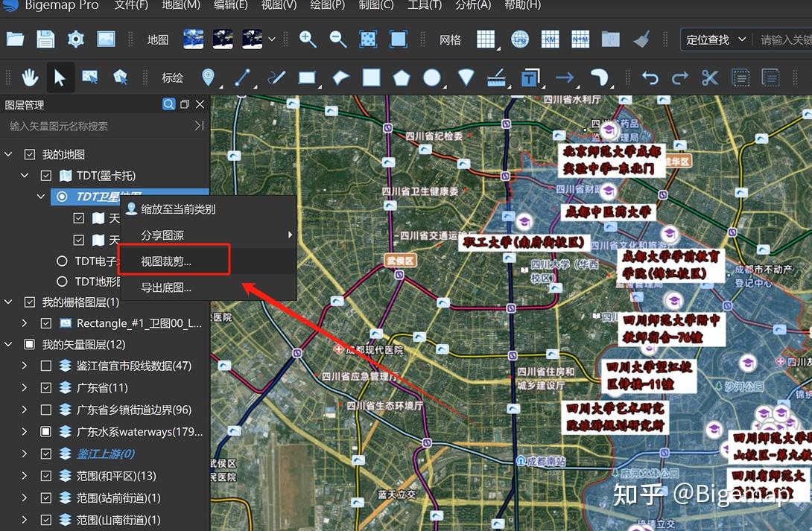Open map source dropdown arrow after satellite thumbnails
The image size is (812, 531).
pyautogui.click(x=272, y=39)
